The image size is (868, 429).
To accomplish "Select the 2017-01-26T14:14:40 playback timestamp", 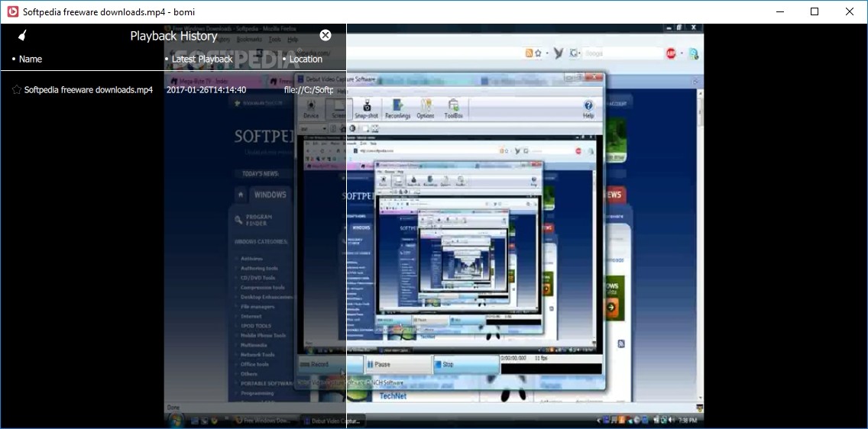I will click(x=206, y=89).
